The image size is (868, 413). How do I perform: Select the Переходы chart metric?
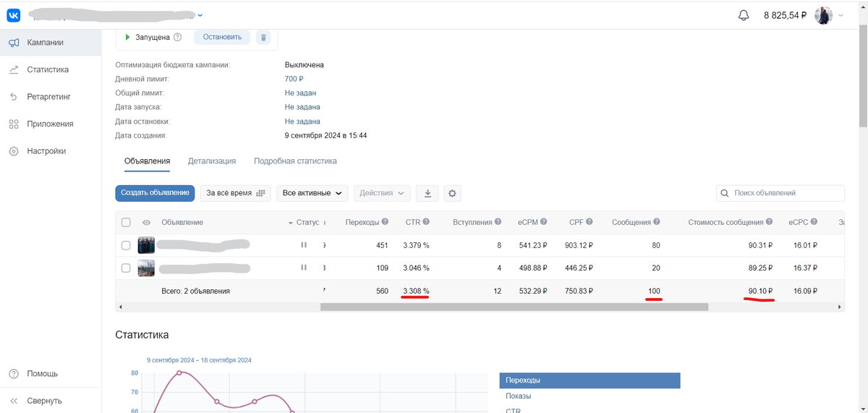[590, 380]
